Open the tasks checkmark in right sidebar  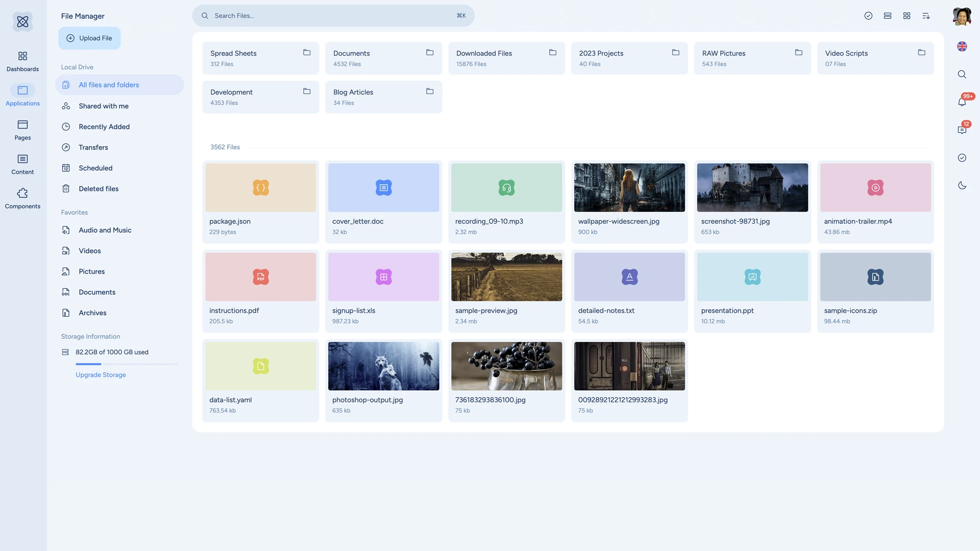(962, 158)
